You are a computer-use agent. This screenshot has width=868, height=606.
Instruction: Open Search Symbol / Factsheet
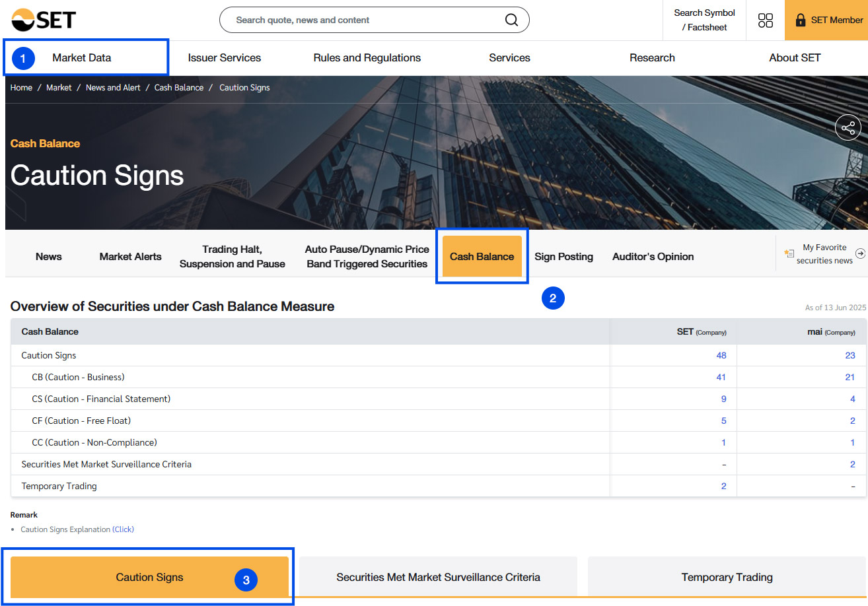point(704,20)
